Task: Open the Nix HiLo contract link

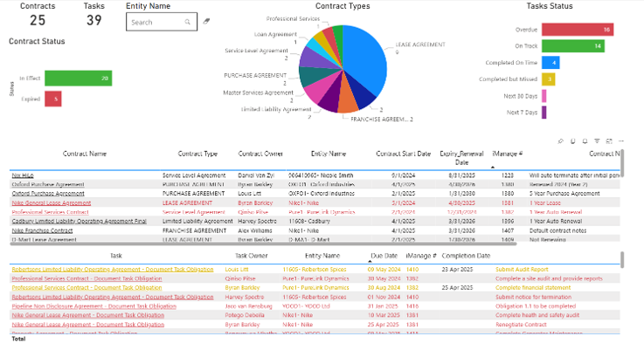Action: click(23, 175)
